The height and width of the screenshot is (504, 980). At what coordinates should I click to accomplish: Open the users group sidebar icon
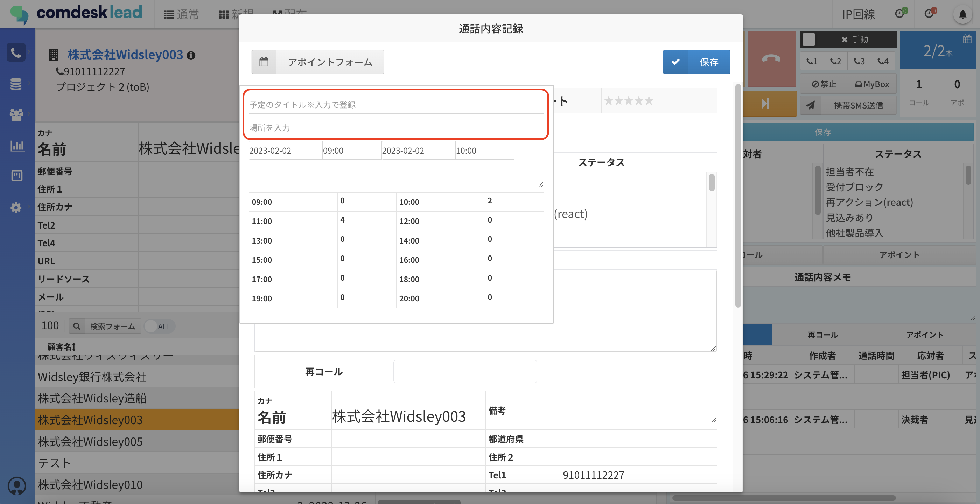click(x=16, y=114)
